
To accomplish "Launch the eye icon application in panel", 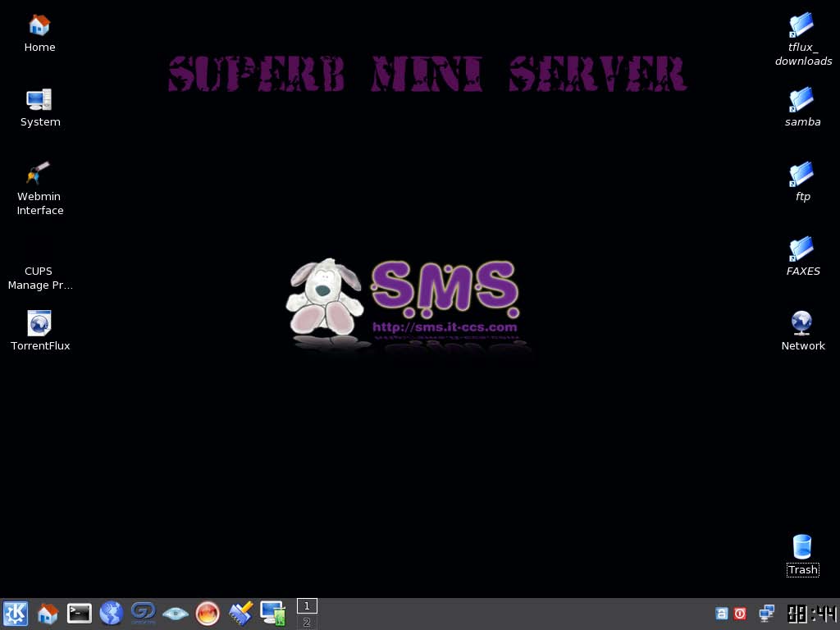I will click(176, 614).
